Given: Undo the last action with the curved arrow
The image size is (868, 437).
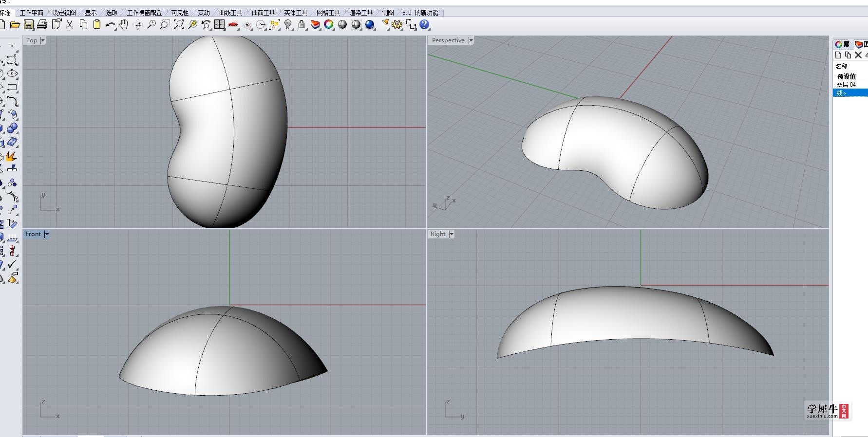Looking at the screenshot, I should point(111,25).
